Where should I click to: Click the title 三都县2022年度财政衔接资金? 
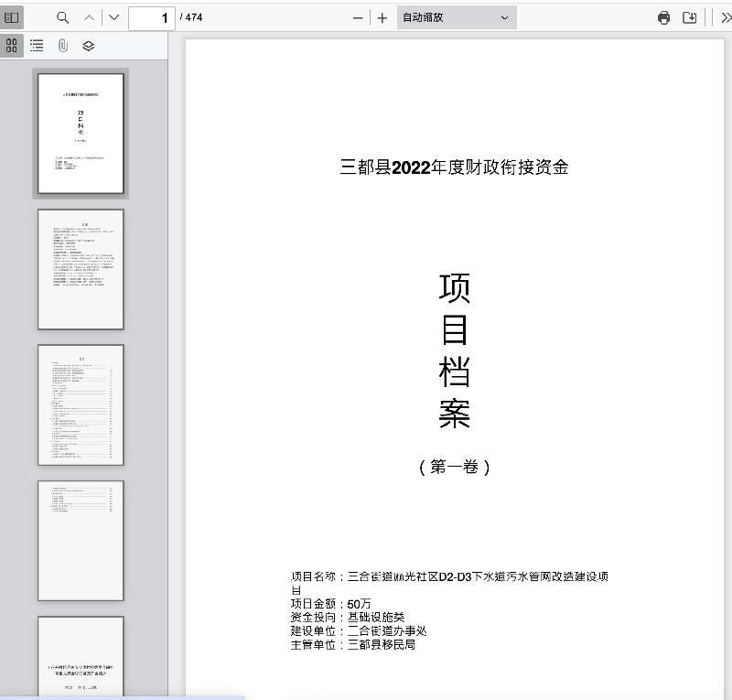point(454,167)
